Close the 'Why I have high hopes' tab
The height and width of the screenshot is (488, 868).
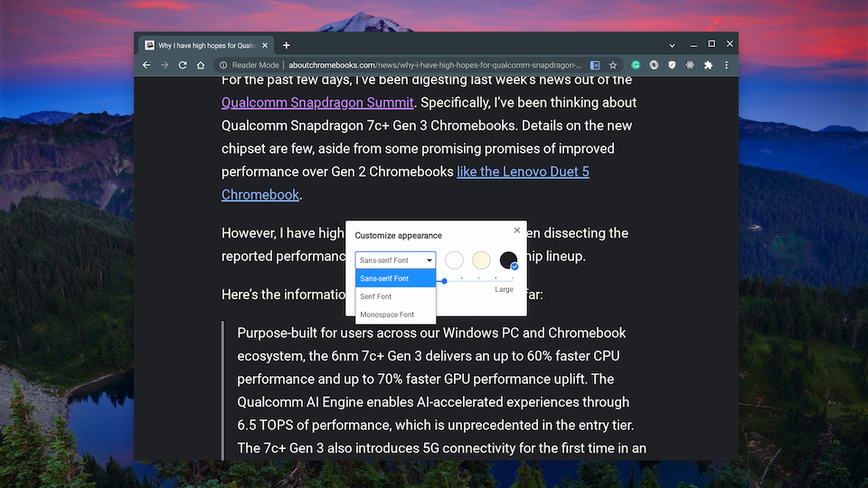click(x=265, y=45)
